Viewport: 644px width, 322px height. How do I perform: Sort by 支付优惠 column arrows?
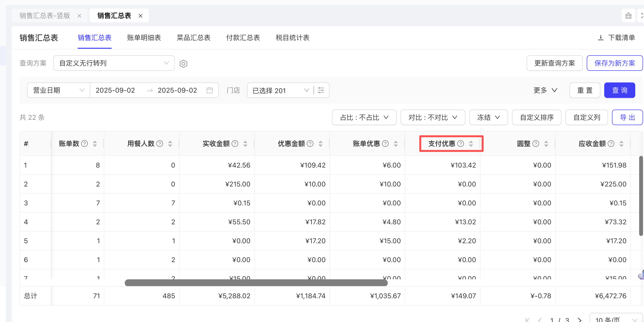(471, 144)
